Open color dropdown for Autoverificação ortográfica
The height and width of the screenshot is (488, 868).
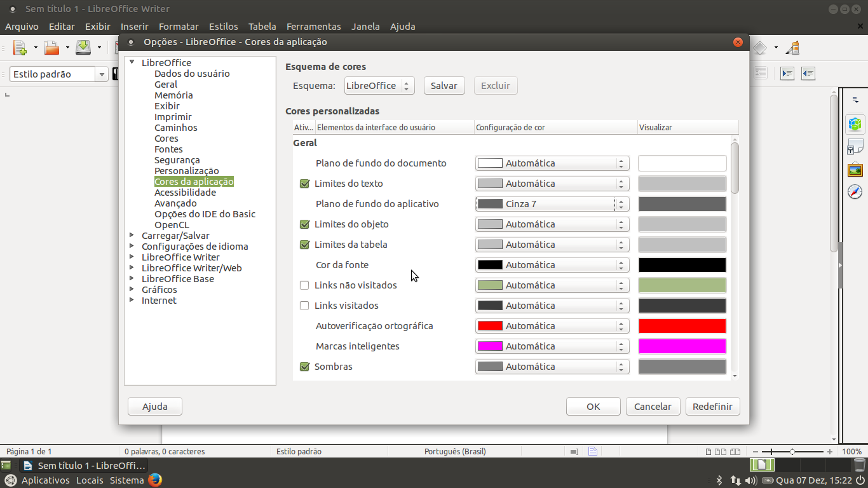[552, 326]
